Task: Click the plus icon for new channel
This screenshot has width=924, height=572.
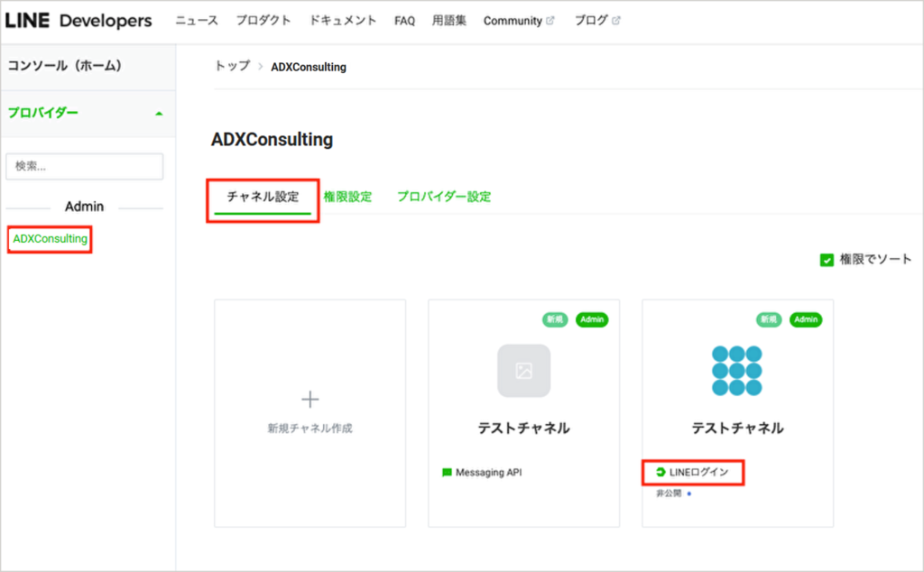Action: 310,399
